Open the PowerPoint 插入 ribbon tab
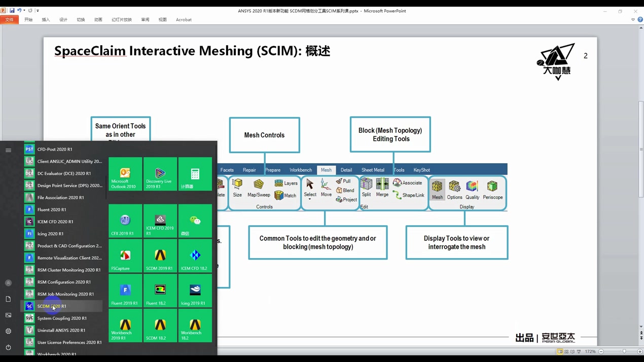The width and height of the screenshot is (644, 362). [x=46, y=20]
